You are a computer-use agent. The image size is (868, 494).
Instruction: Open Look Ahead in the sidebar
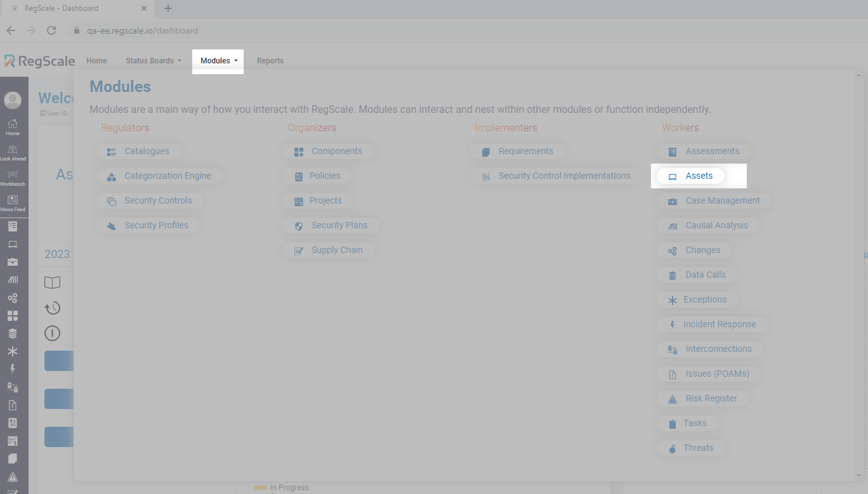tap(13, 152)
